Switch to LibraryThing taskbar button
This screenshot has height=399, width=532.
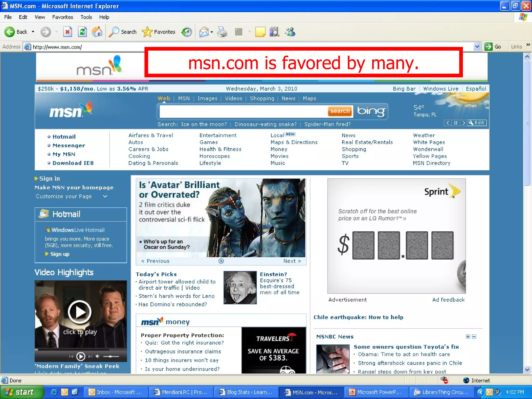(x=442, y=392)
